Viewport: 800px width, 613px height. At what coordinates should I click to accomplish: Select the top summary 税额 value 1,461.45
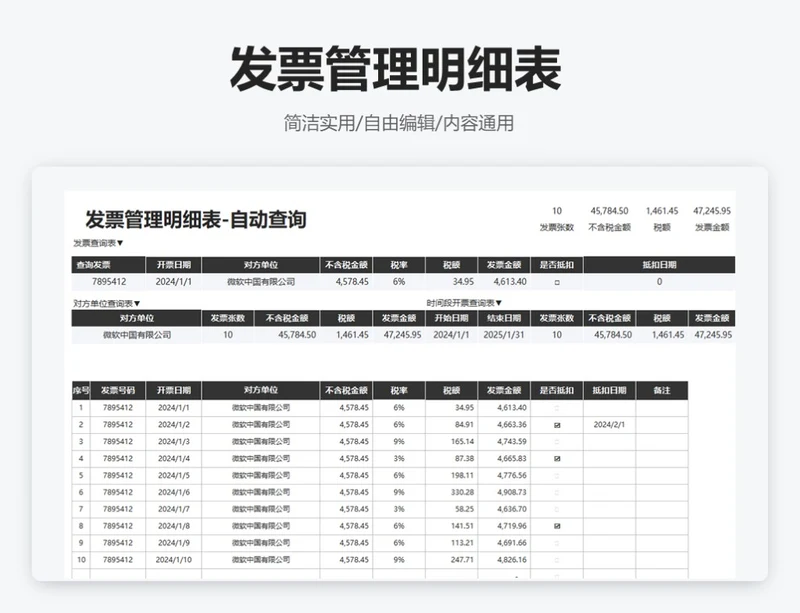coord(662,211)
